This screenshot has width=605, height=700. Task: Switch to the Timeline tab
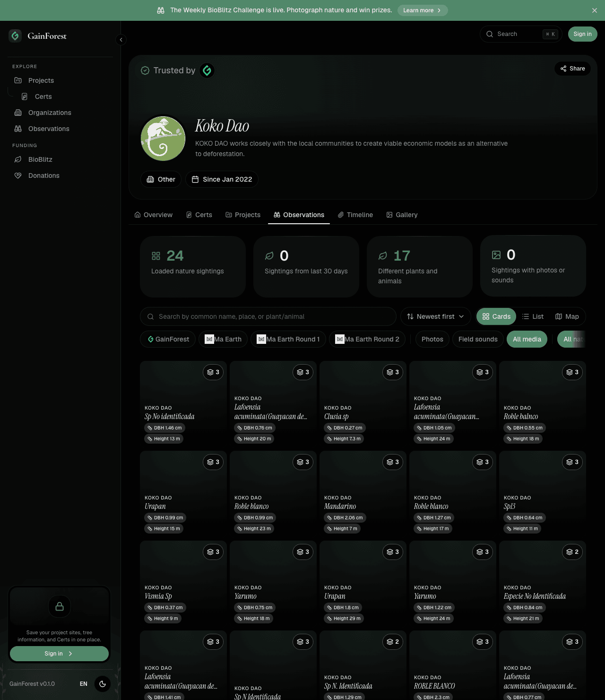pyautogui.click(x=355, y=215)
